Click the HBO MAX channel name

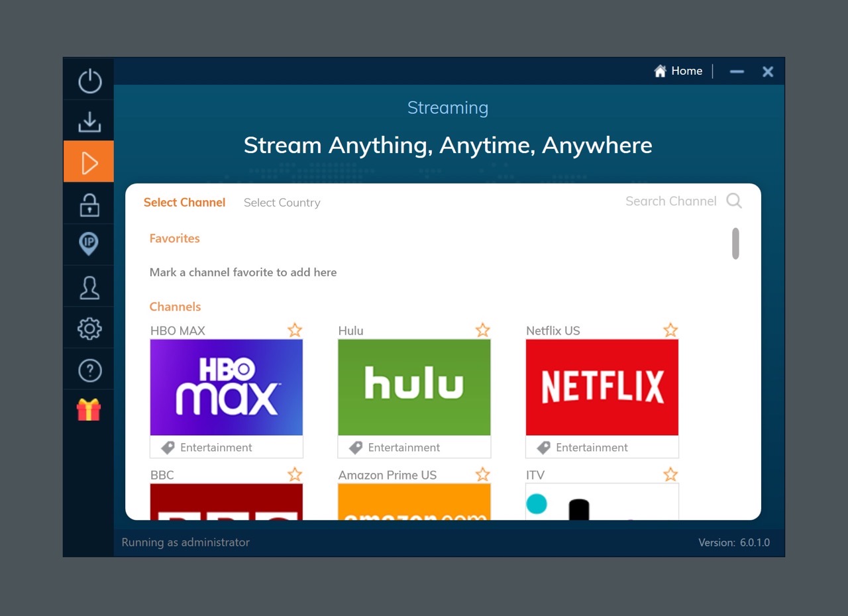coord(178,331)
